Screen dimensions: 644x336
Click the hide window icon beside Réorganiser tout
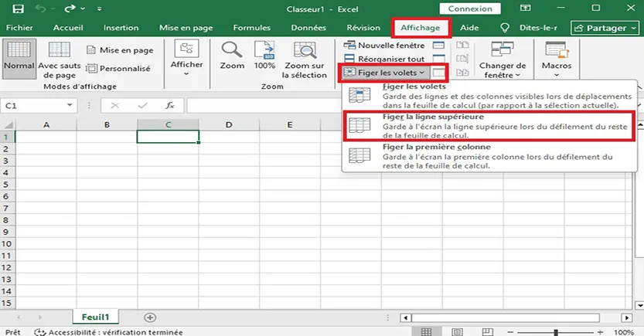pyautogui.click(x=438, y=59)
